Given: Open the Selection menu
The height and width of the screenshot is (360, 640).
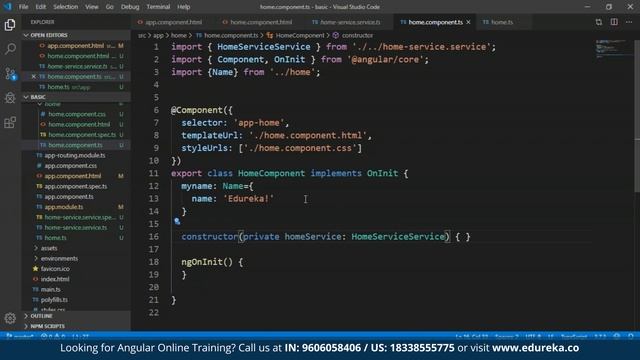Looking at the screenshot, I should click(x=65, y=7).
